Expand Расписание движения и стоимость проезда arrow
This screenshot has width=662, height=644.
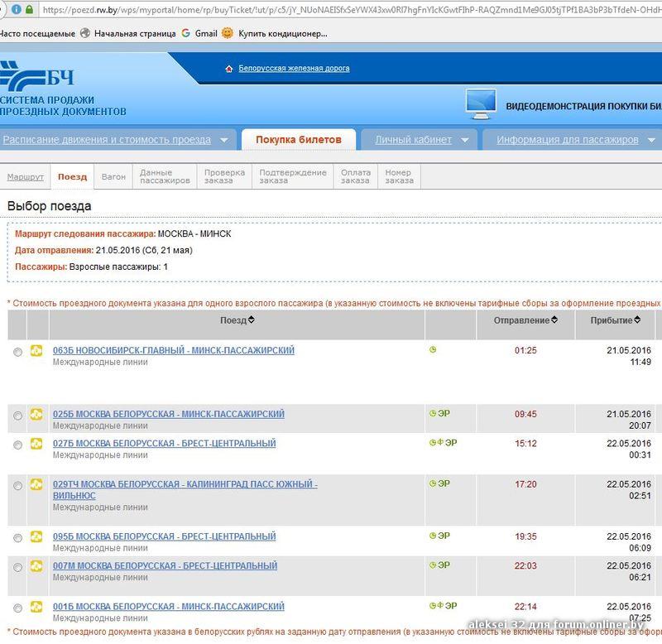(x=223, y=140)
